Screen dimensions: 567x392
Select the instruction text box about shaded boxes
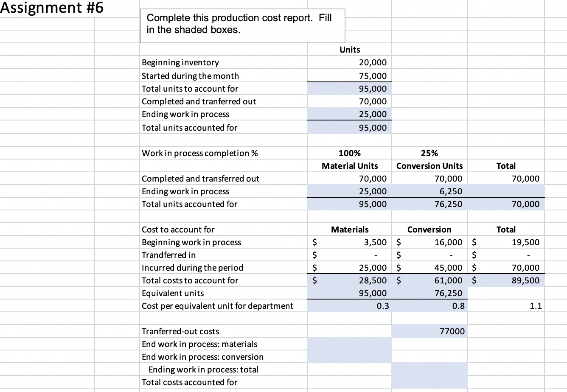(x=242, y=25)
